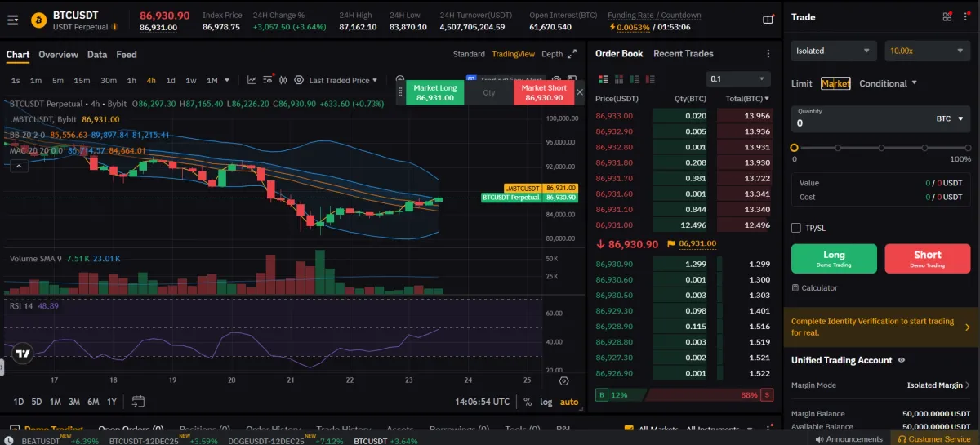Open the go-to-date calendar icon

click(x=138, y=401)
